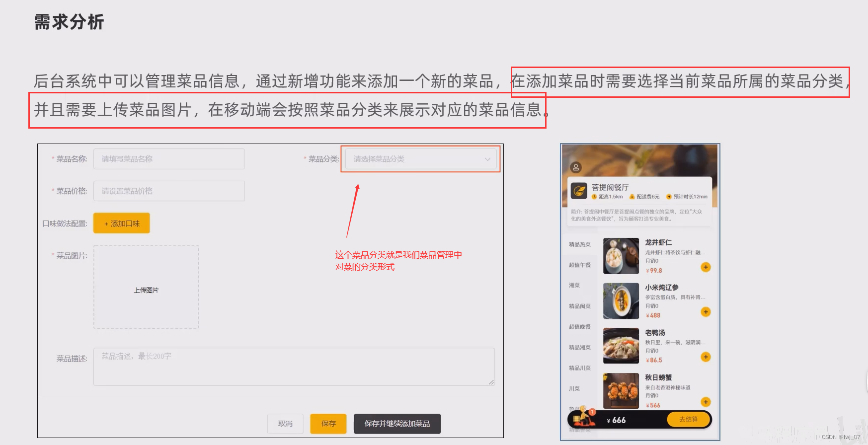The image size is (868, 445).
Task: Click the price ¥488
Action: tap(653, 315)
